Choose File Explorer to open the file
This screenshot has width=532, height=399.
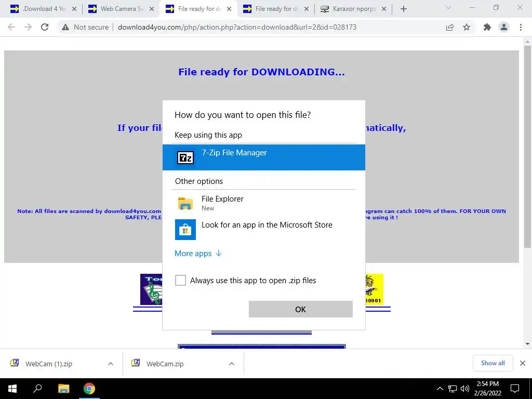263,203
